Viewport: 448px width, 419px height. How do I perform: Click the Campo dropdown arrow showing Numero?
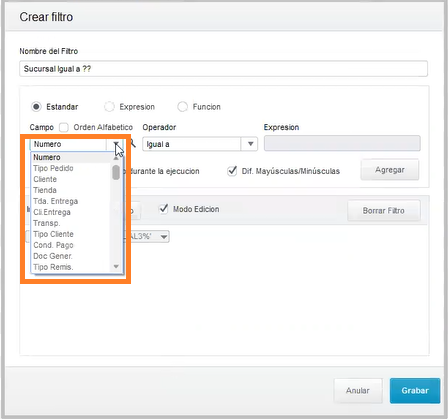115,144
